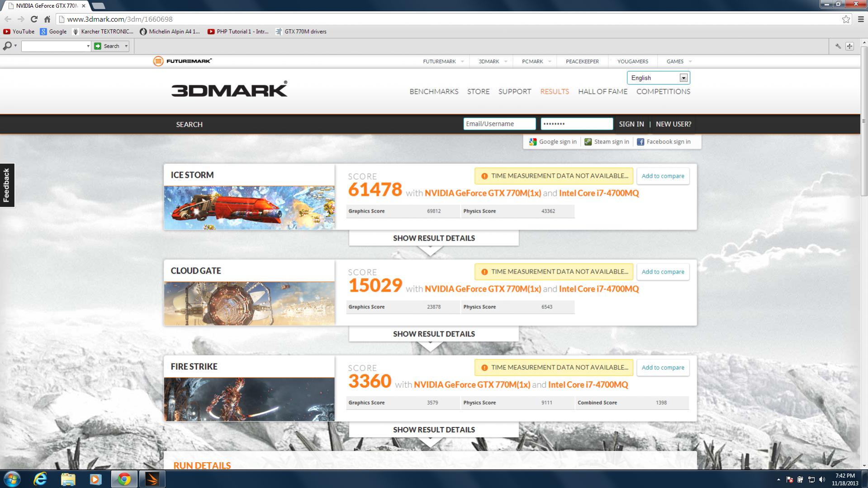Open the toolbar Search button dropdown arrow
Image resolution: width=868 pixels, height=488 pixels.
tap(126, 46)
